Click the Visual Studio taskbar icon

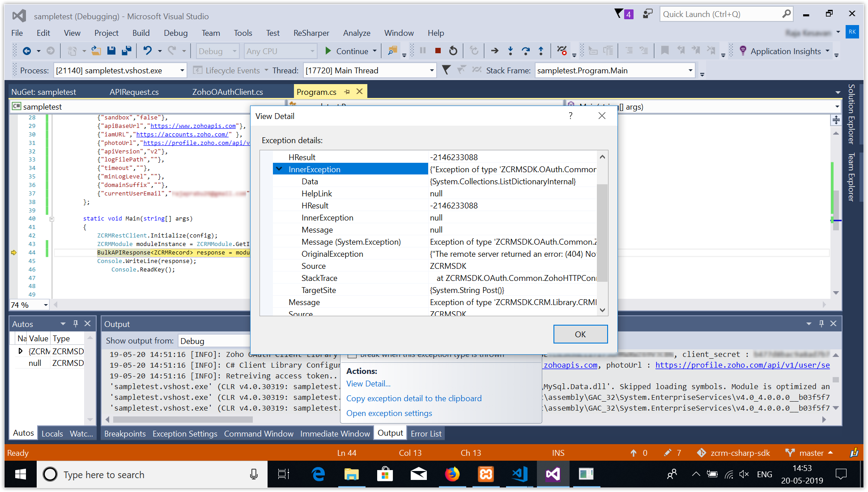(553, 474)
